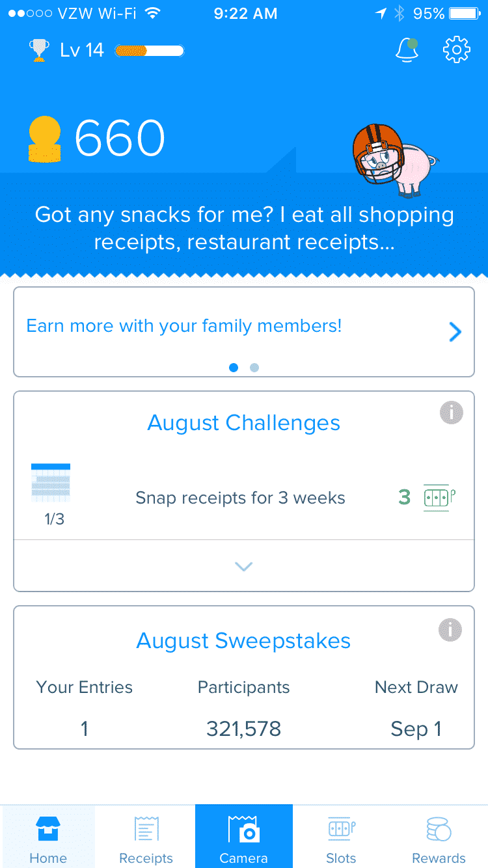This screenshot has width=488, height=868.
Task: Open notifications bell icon
Action: coord(407,50)
